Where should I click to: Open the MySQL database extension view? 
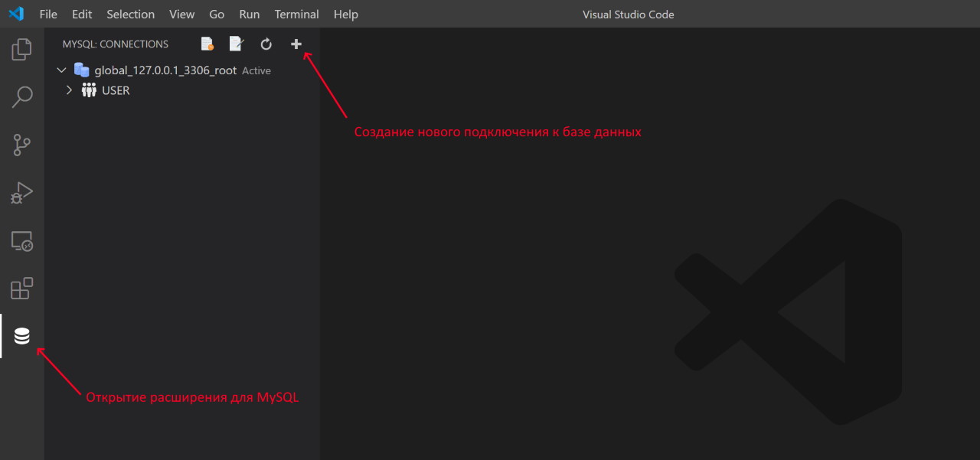click(22, 336)
